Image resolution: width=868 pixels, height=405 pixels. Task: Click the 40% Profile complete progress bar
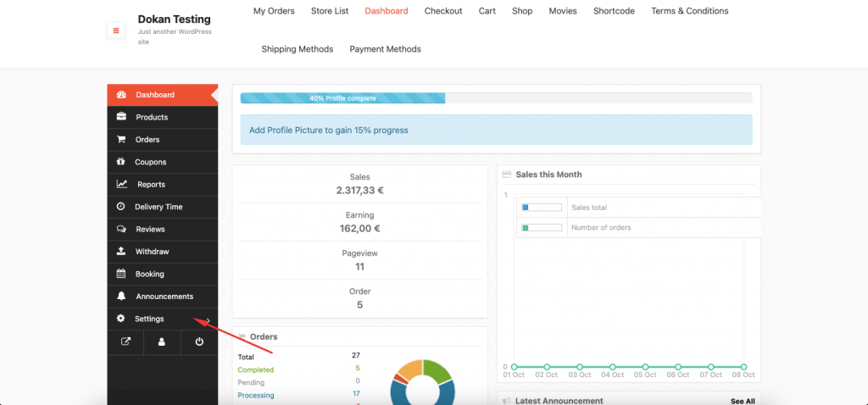coord(342,98)
